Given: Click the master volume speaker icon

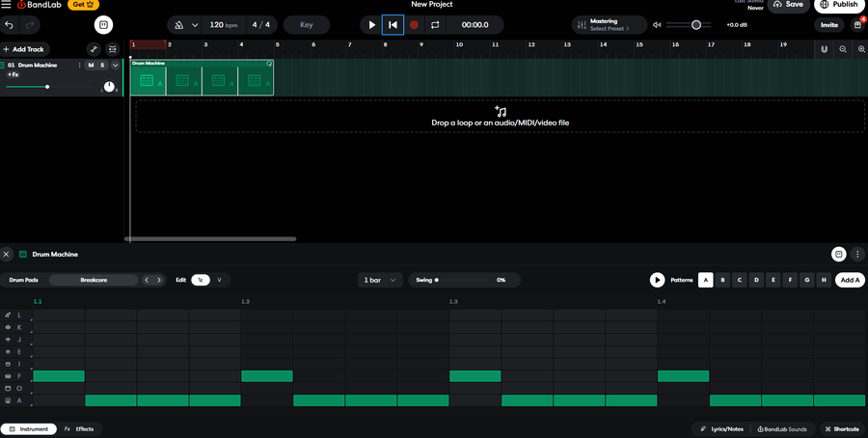Looking at the screenshot, I should click(657, 25).
